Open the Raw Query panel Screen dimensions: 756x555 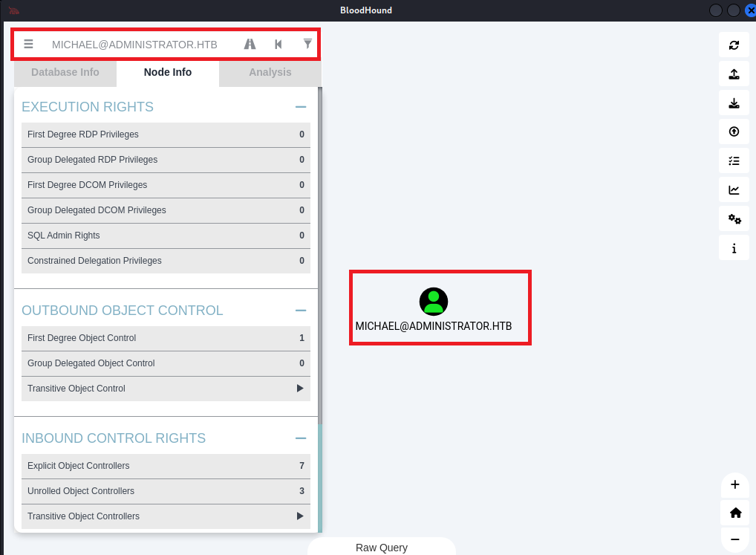pyautogui.click(x=381, y=548)
